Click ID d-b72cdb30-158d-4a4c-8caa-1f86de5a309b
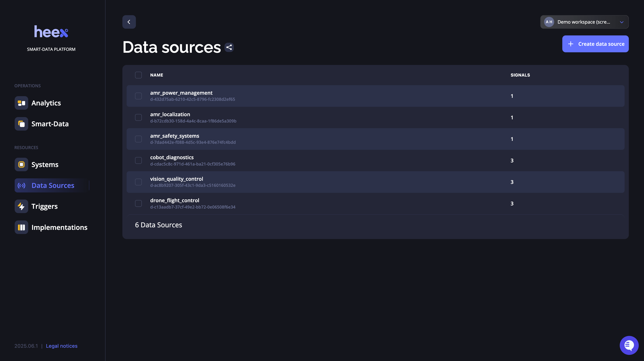 pyautogui.click(x=193, y=121)
